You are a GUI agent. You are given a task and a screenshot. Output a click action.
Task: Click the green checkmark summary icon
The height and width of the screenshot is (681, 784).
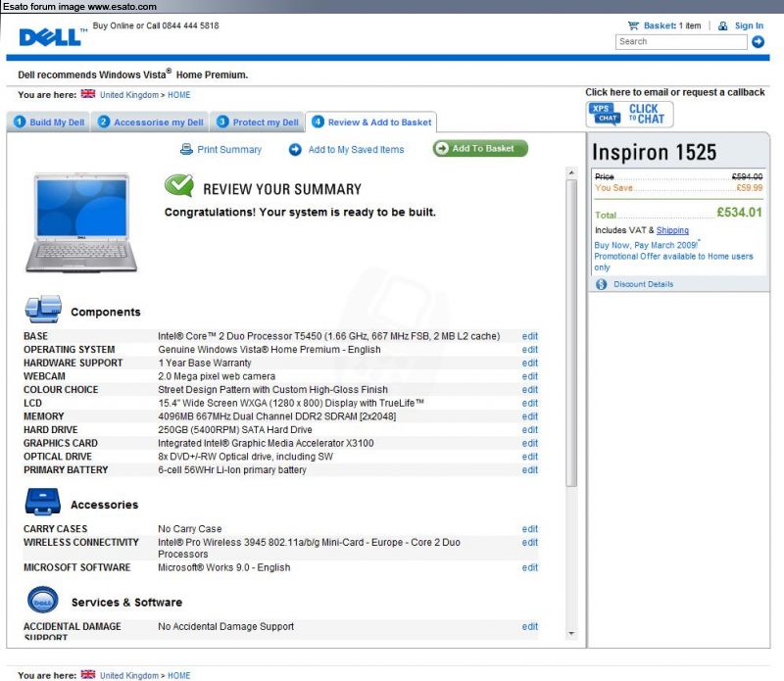click(x=179, y=186)
